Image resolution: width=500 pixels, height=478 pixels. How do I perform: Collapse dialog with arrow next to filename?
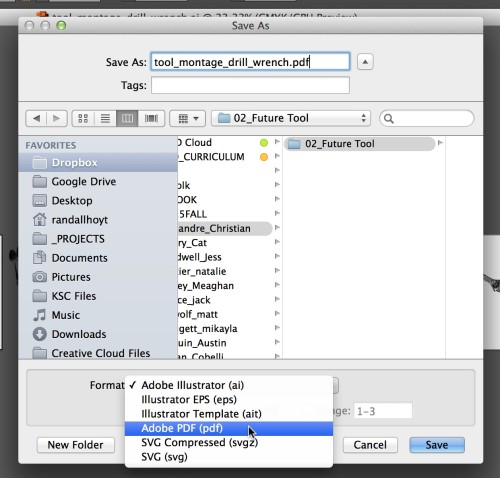(365, 62)
